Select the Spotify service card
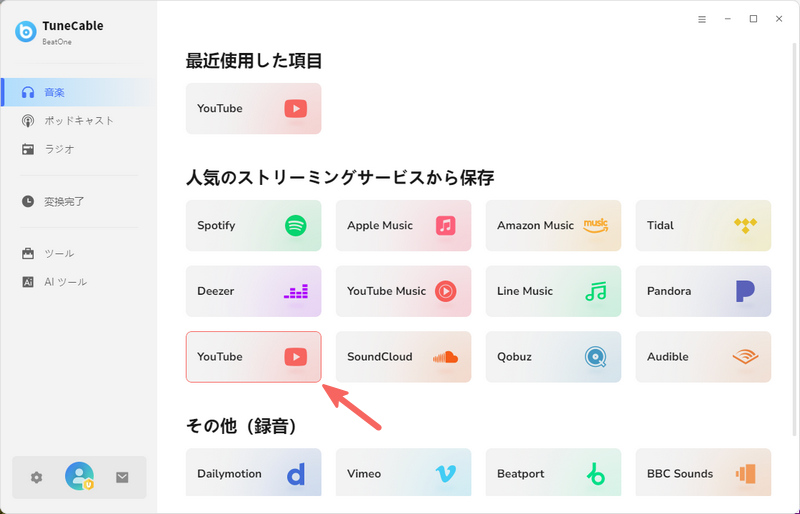Image resolution: width=800 pixels, height=514 pixels. pos(254,226)
